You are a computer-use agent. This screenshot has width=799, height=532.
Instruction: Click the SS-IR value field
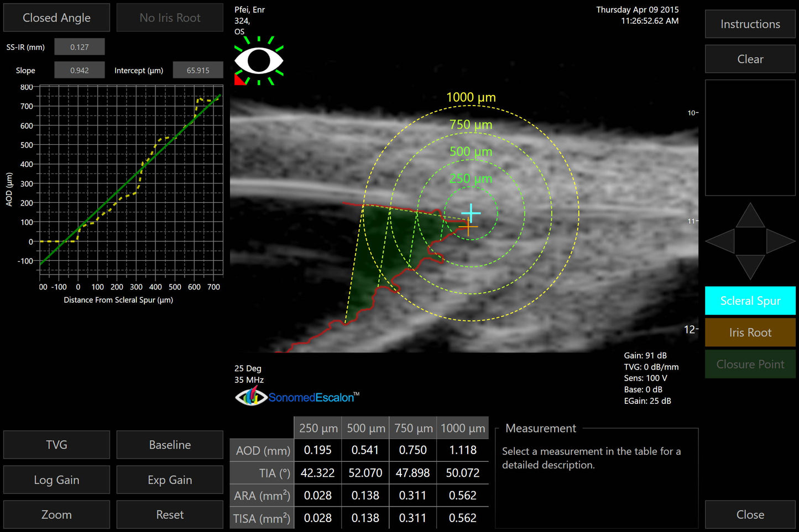point(79,46)
